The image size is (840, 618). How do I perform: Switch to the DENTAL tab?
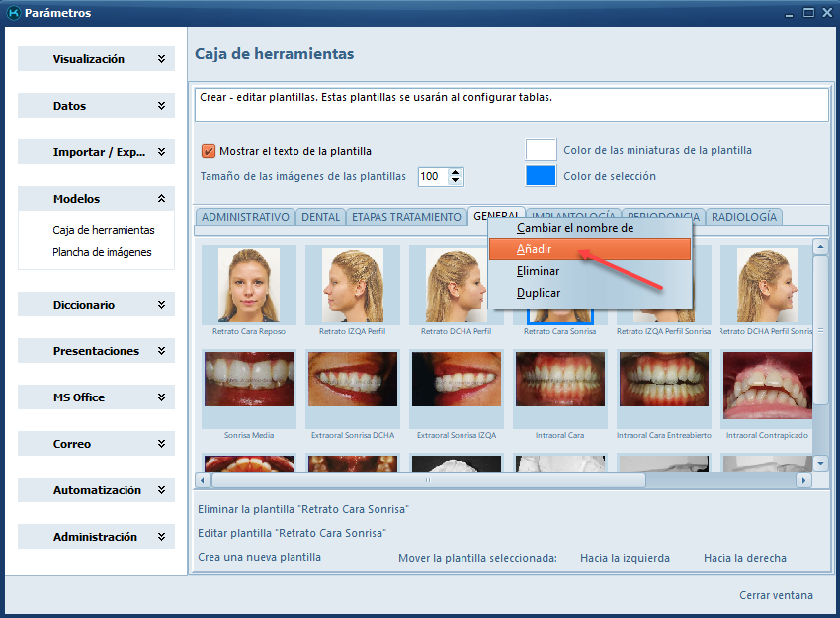[320, 217]
